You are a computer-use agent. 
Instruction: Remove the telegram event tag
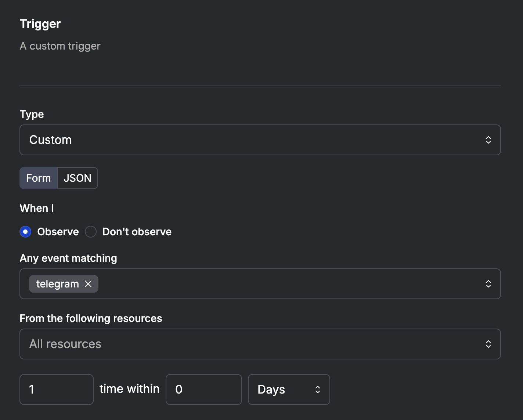click(88, 284)
